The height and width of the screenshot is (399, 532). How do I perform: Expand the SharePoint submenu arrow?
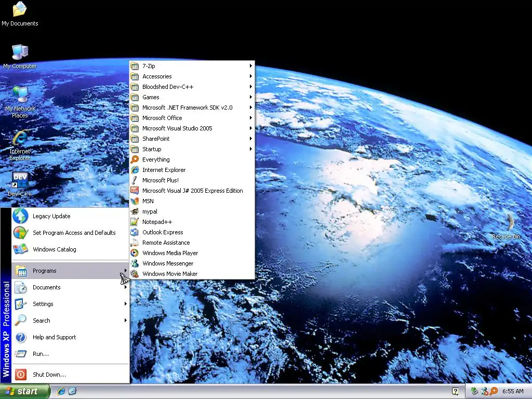pos(251,138)
